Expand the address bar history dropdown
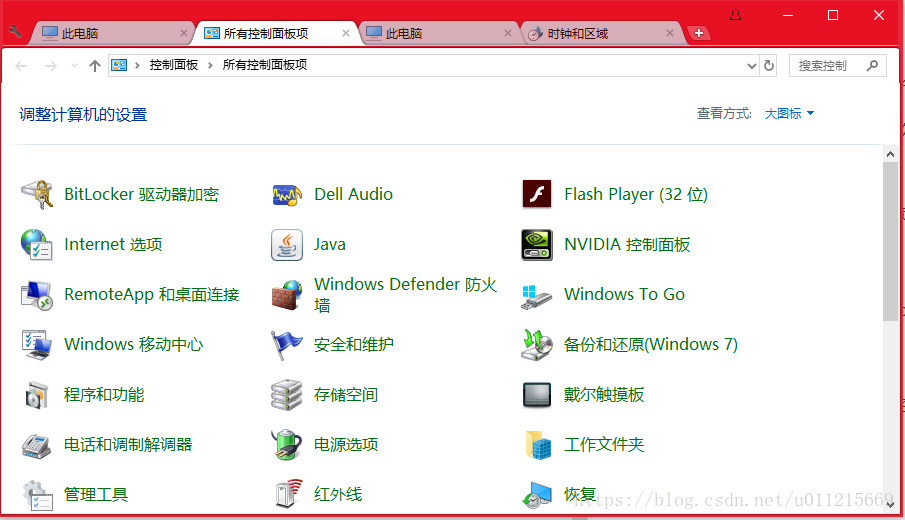The height and width of the screenshot is (520, 905). 751,66
